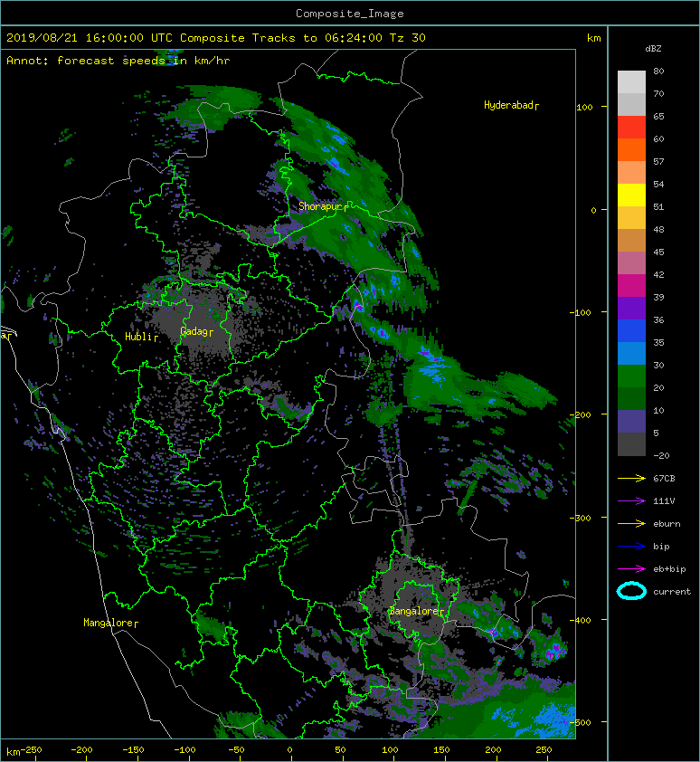The image size is (700, 762).
Task: Click the 80 value in the dBZ scale
Action: point(658,71)
